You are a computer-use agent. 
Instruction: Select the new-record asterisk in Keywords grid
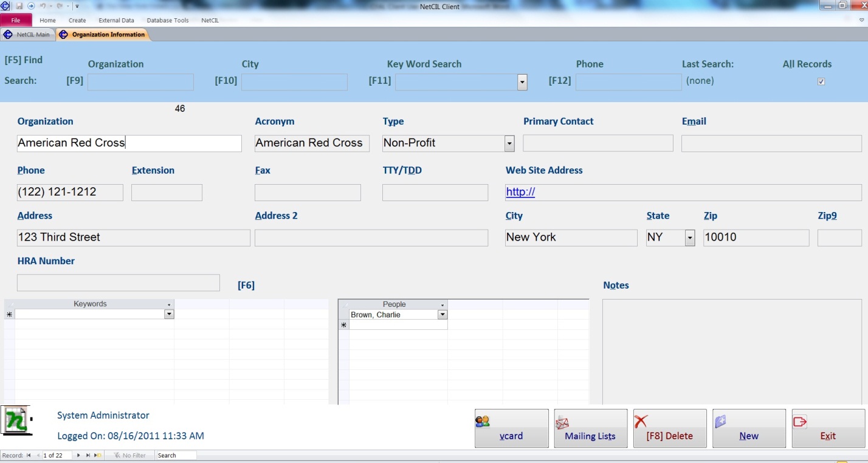tap(9, 314)
